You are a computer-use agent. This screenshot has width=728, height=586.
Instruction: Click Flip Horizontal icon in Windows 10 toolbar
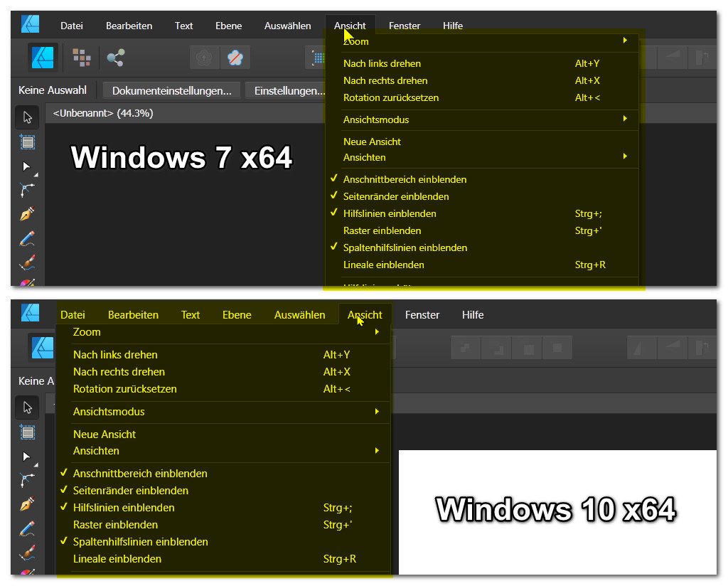point(642,348)
